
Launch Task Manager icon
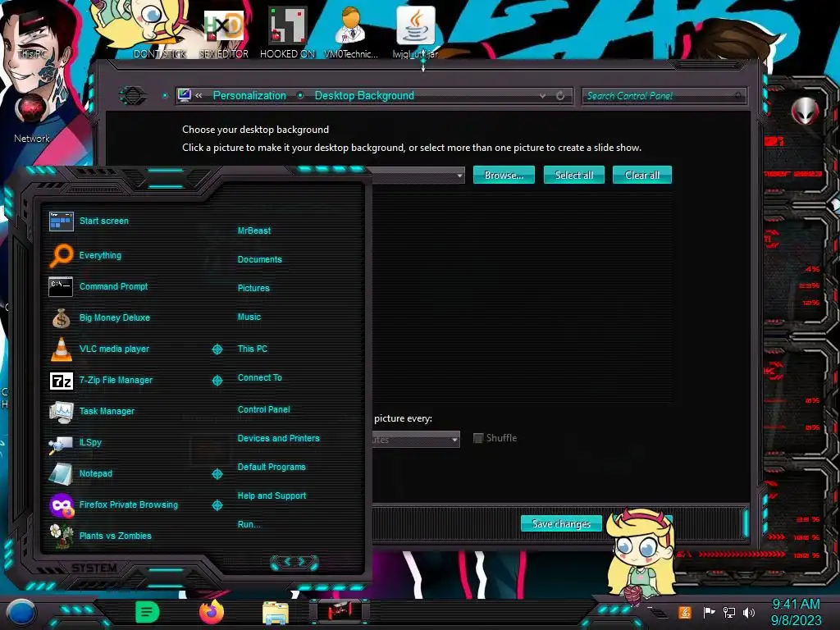click(61, 412)
